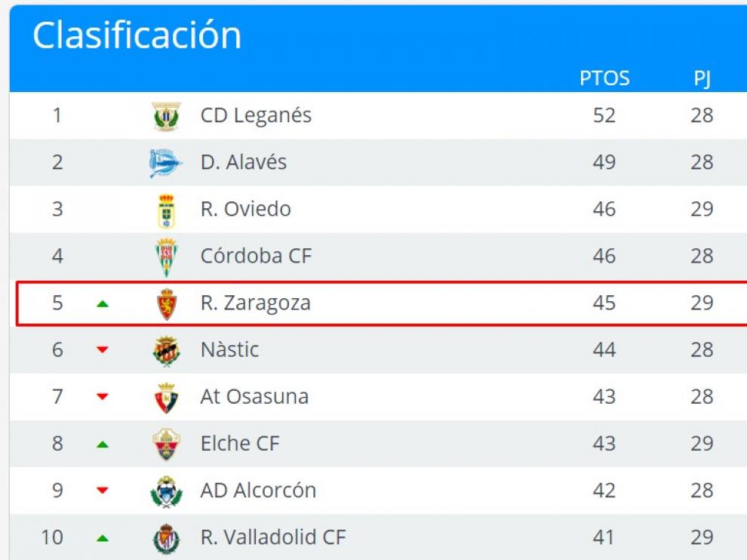Click the CD Leganés club crest

[x=166, y=115]
